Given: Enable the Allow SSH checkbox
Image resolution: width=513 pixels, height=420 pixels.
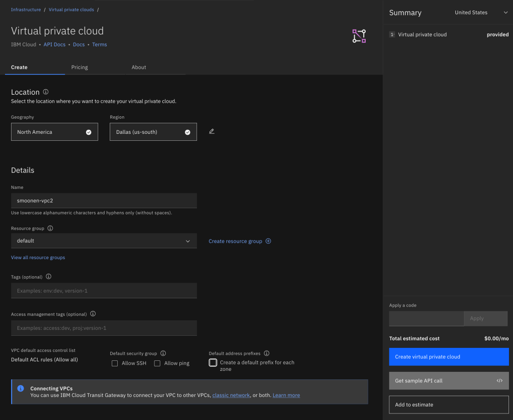Looking at the screenshot, I should tap(115, 363).
